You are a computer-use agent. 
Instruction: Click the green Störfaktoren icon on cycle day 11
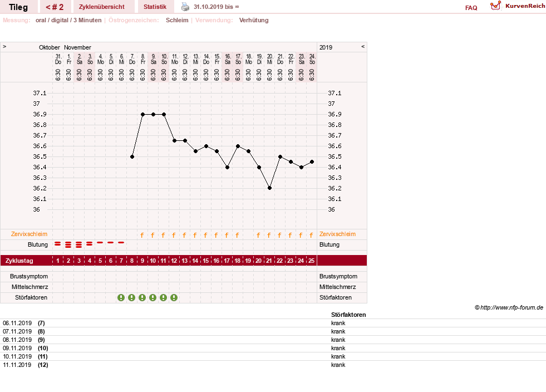click(163, 297)
